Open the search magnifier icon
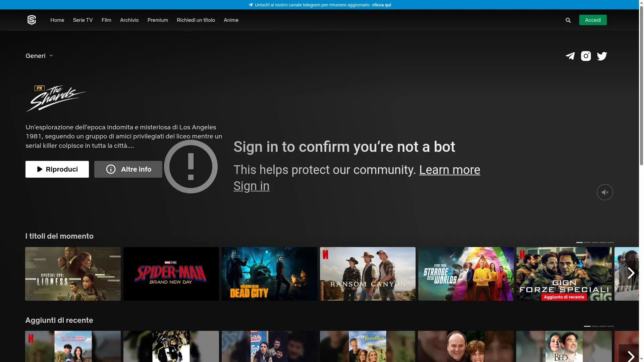 [568, 20]
